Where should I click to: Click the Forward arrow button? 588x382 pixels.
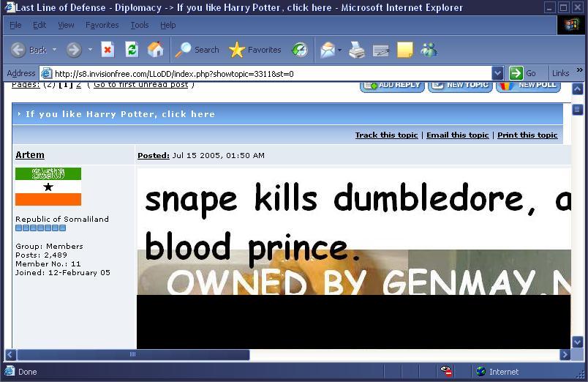tap(74, 50)
